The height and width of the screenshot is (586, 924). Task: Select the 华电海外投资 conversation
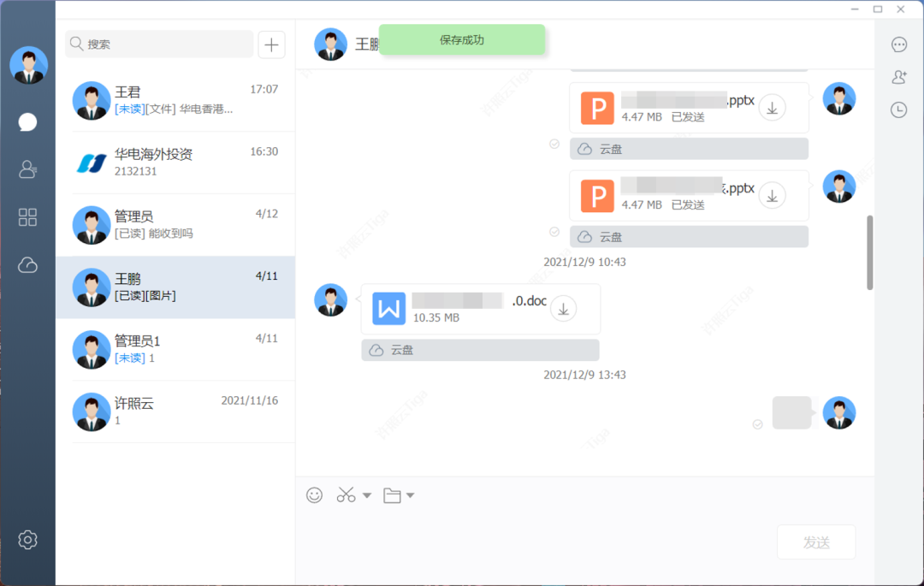pyautogui.click(x=175, y=163)
